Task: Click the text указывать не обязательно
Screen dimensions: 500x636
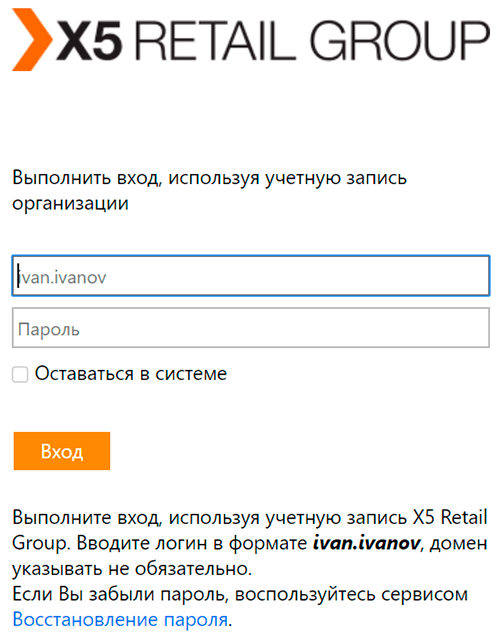Action: pyautogui.click(x=132, y=569)
